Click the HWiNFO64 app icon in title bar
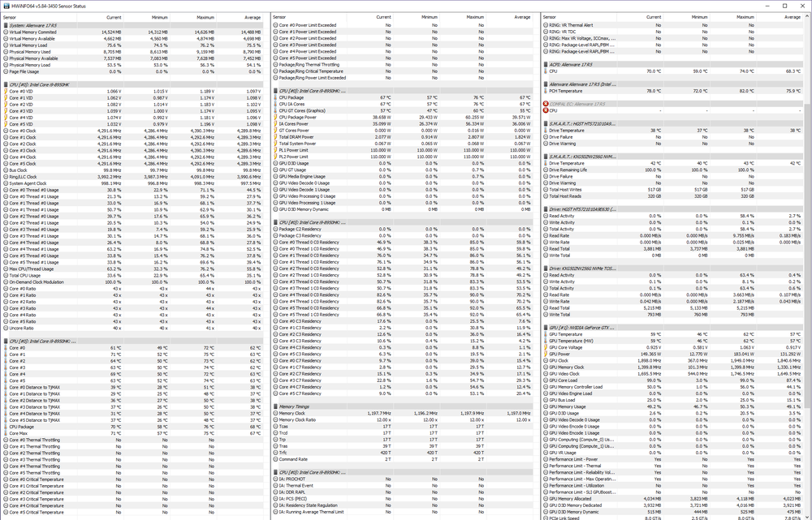This screenshot has width=812, height=520. coord(5,6)
